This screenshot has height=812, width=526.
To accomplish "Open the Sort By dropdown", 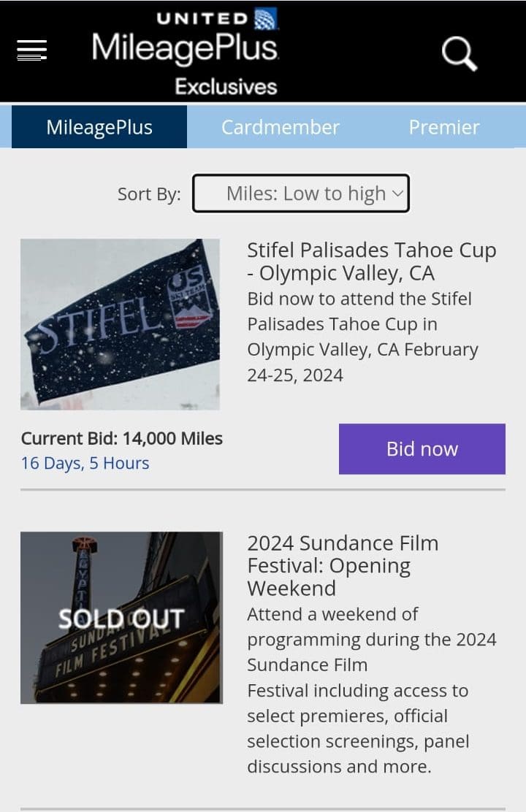I will [300, 194].
